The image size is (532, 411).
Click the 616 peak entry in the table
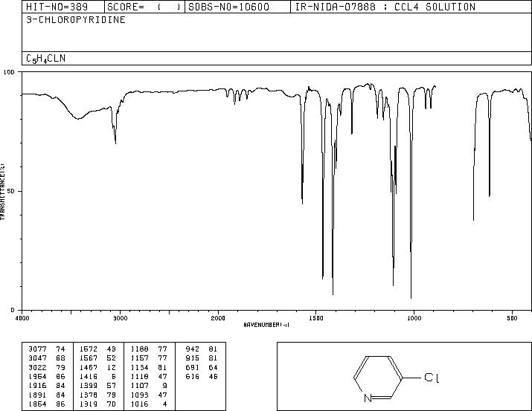pos(202,376)
